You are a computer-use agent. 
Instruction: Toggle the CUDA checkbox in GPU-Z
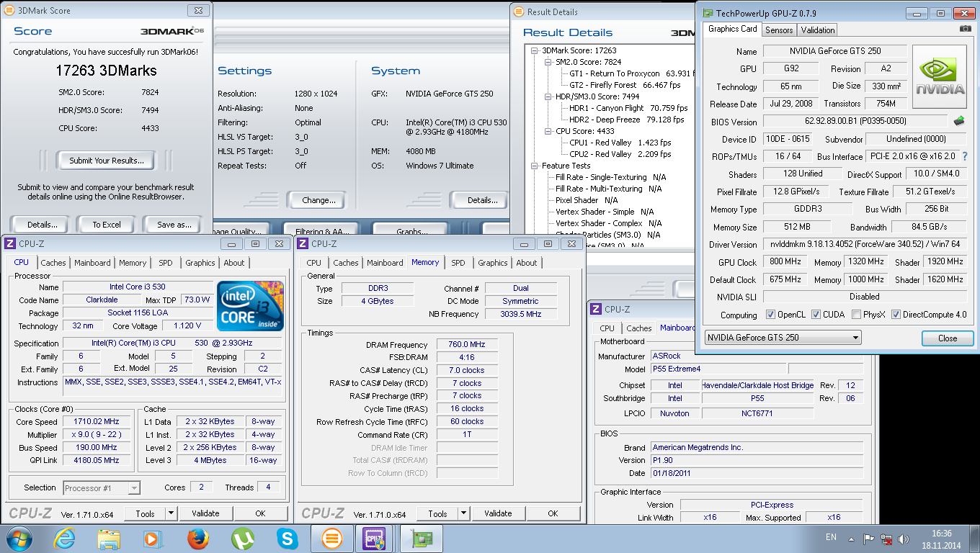(816, 315)
